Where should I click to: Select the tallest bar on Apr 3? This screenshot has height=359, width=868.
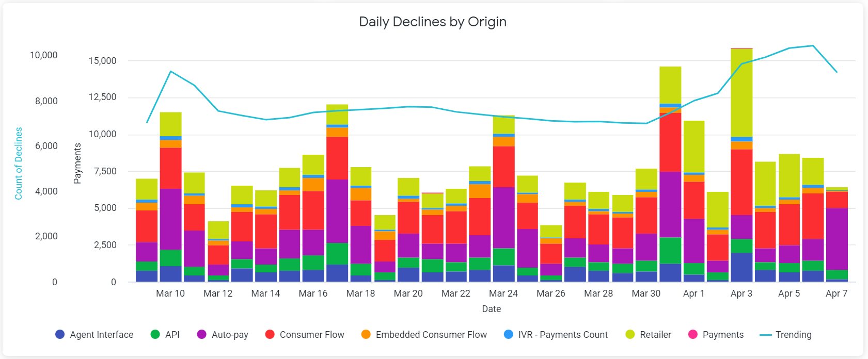(741, 165)
